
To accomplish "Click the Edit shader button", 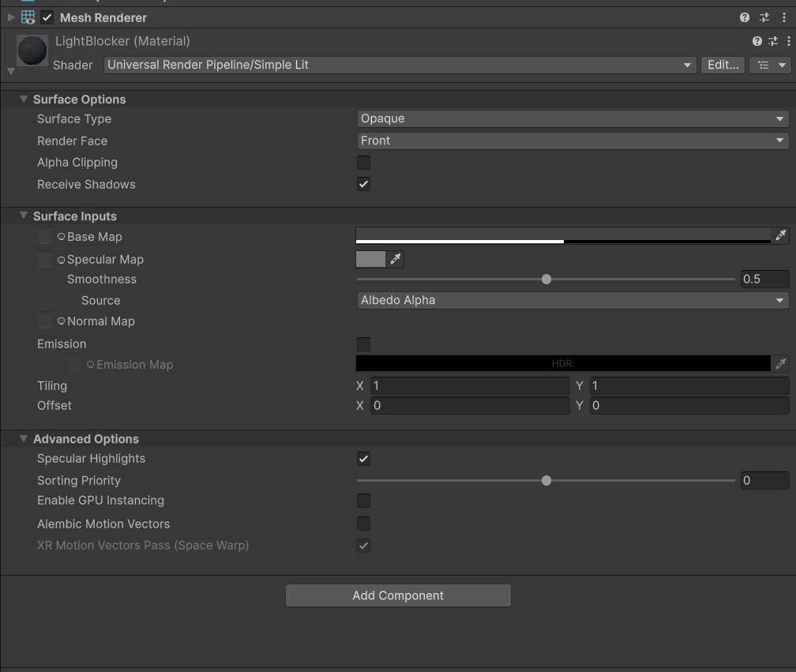I will point(723,65).
